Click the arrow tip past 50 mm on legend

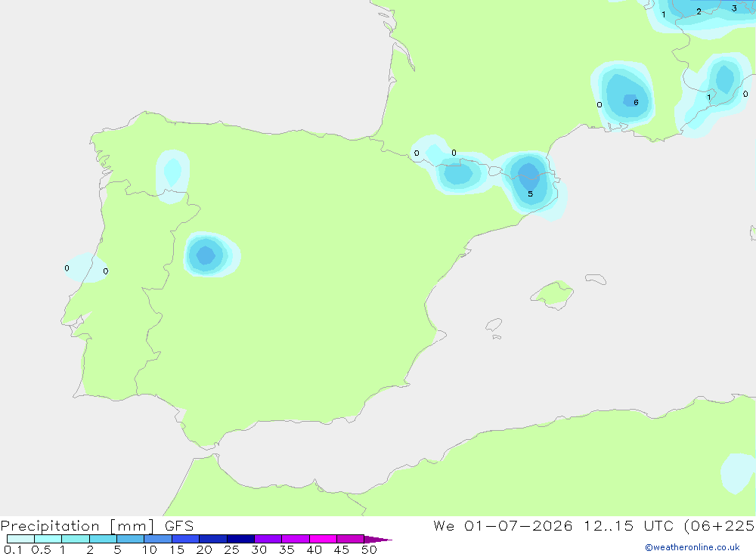point(378,539)
